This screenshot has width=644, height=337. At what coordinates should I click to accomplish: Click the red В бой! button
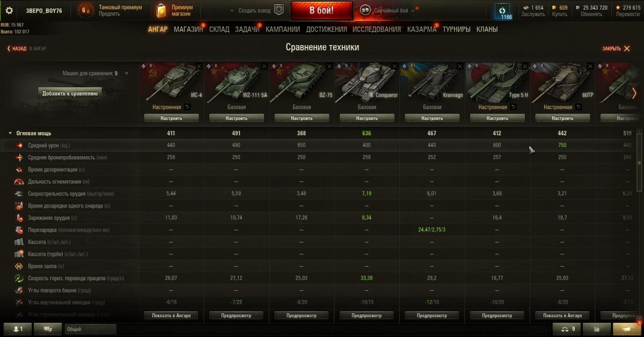(x=321, y=10)
